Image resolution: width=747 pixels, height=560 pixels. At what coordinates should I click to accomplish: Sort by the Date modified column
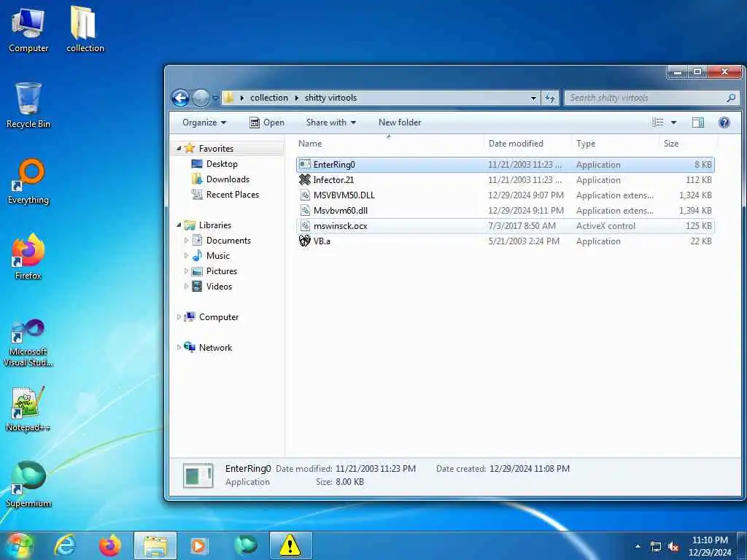pos(527,144)
